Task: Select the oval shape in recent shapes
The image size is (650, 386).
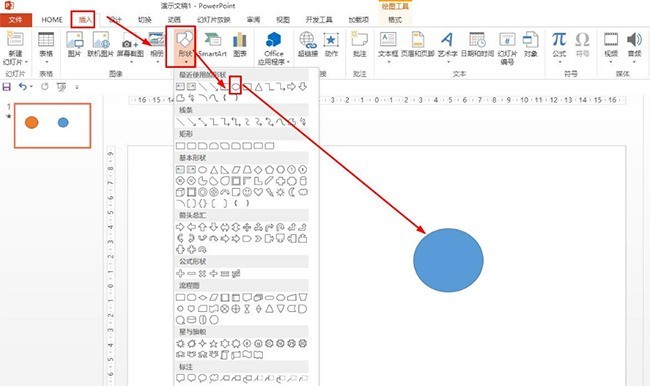Action: click(x=235, y=87)
